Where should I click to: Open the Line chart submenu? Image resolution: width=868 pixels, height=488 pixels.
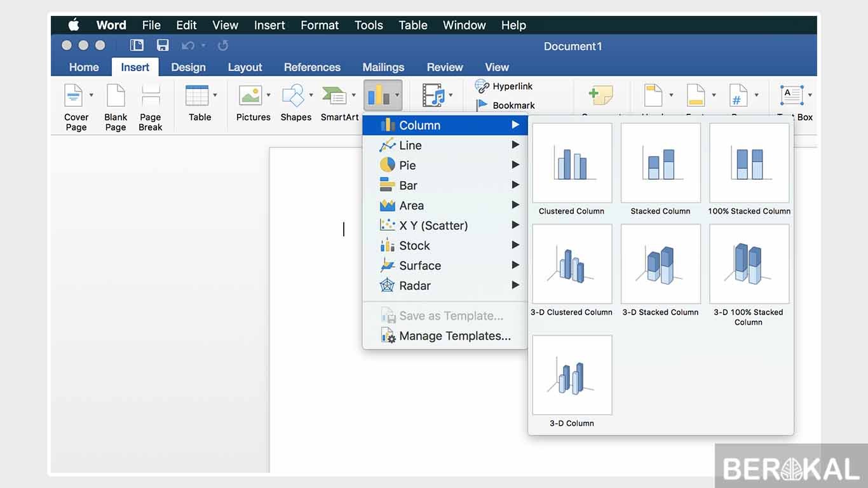[445, 146]
